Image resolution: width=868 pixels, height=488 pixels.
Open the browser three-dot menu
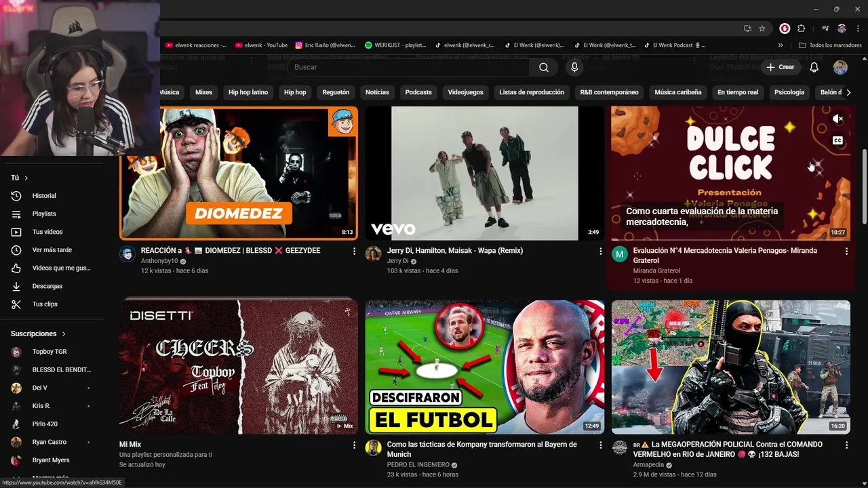click(x=857, y=28)
